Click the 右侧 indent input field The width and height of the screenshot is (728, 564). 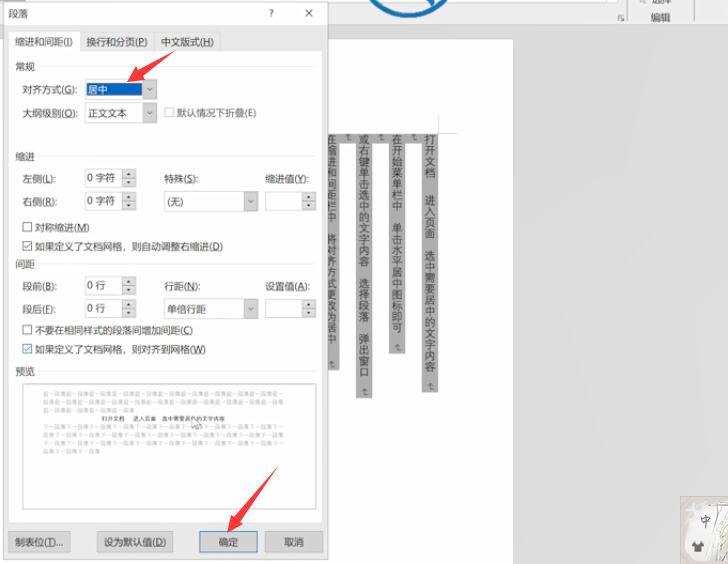pyautogui.click(x=104, y=201)
